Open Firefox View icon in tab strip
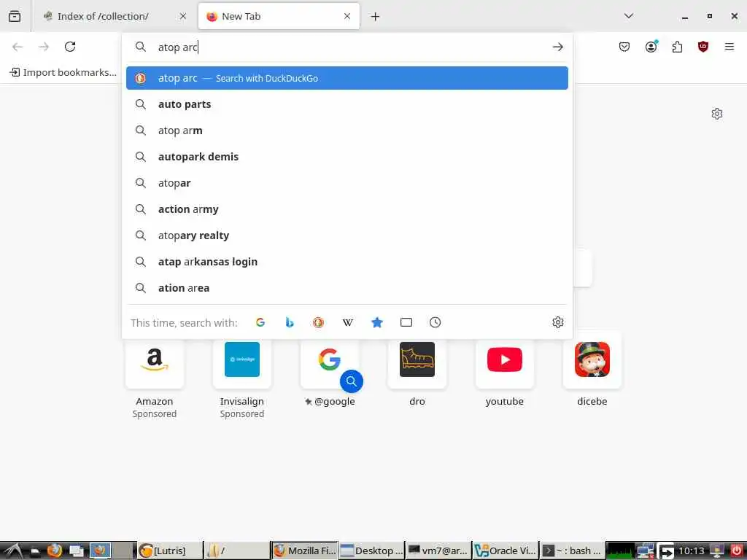Image resolution: width=747 pixels, height=560 pixels. (x=15, y=16)
